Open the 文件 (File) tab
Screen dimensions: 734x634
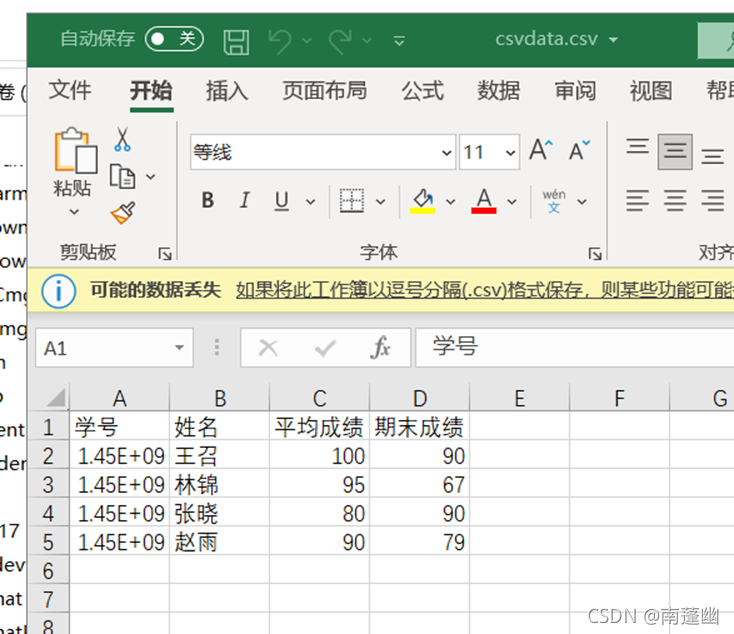70,90
